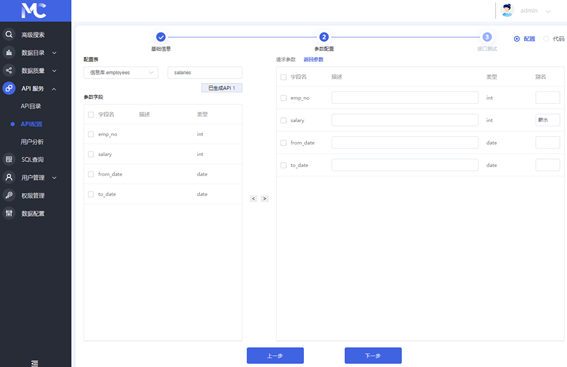Check the emp_no box in left field list

(x=91, y=134)
